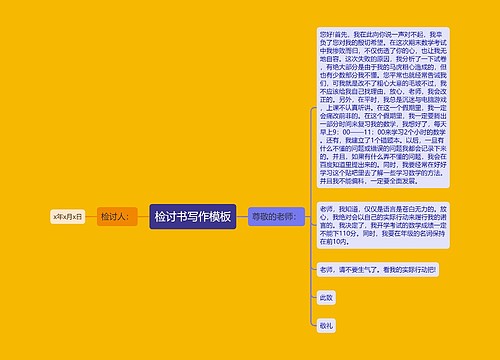
Task: Click connector between central node and 尊敬的老师
Action: 242,217
